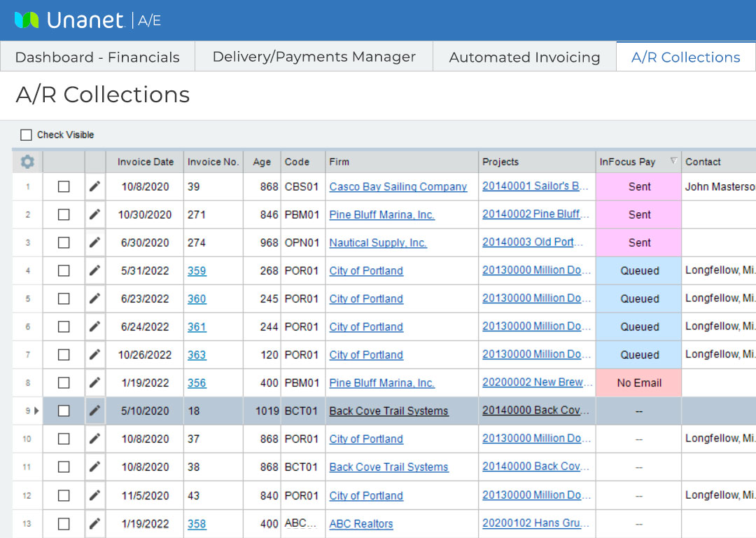The height and width of the screenshot is (538, 756).
Task: Open project 20200102 Hans Gru link
Action: pyautogui.click(x=535, y=523)
